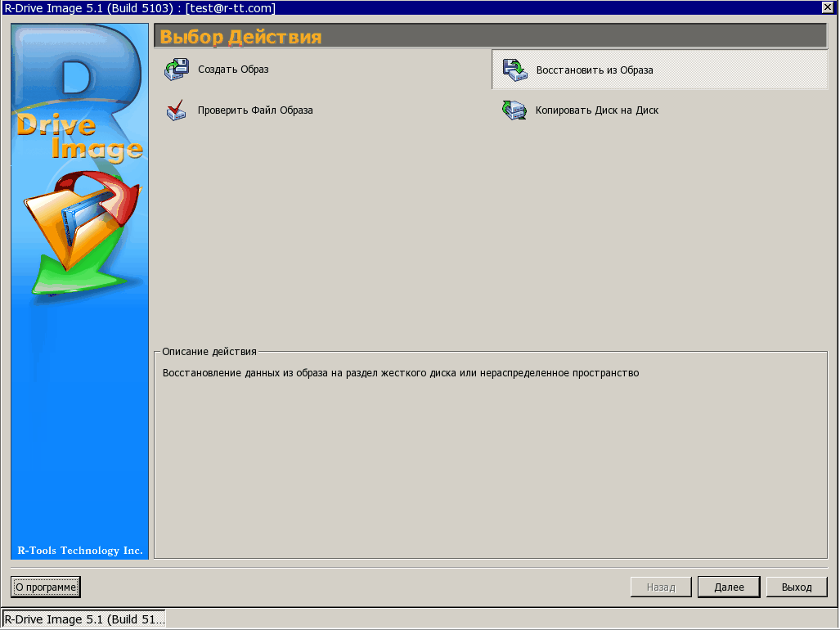Open the О программе dialog
The width and height of the screenshot is (840, 630).
click(x=46, y=587)
